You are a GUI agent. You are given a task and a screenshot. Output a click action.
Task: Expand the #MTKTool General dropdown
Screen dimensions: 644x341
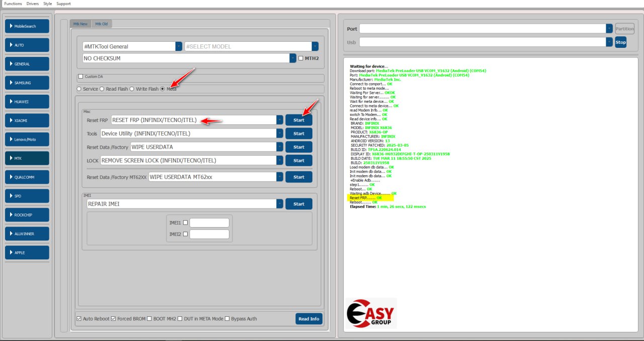click(179, 46)
